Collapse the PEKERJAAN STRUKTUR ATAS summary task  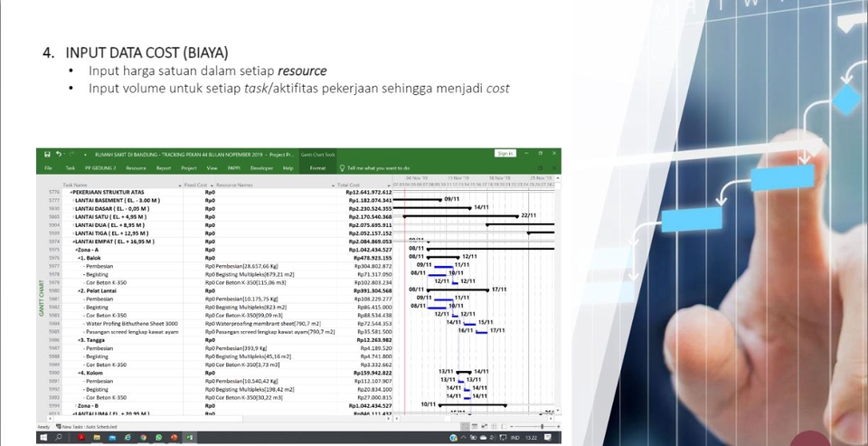click(x=71, y=193)
